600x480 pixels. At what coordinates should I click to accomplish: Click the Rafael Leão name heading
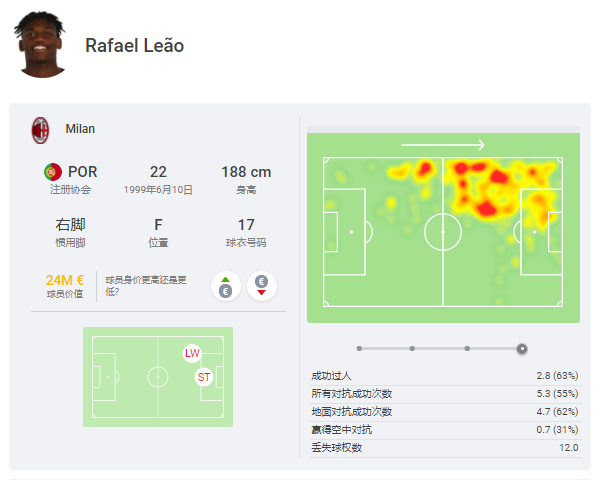(134, 46)
